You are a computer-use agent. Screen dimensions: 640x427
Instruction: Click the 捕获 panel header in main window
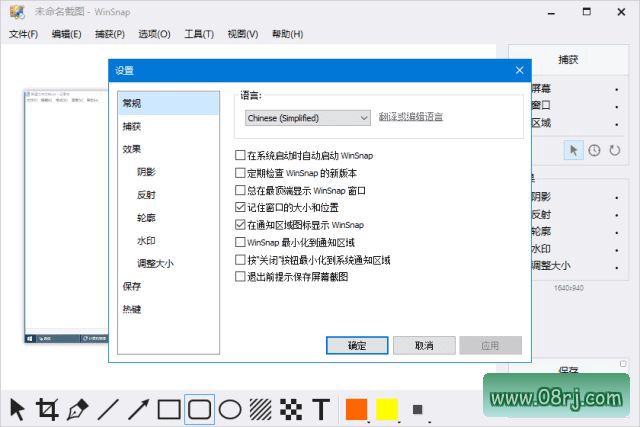point(568,60)
